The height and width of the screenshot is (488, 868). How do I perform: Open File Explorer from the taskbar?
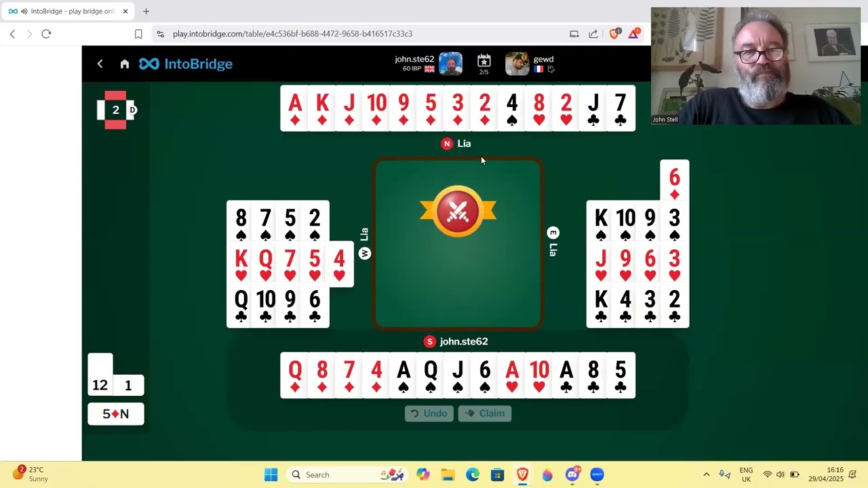coord(448,474)
